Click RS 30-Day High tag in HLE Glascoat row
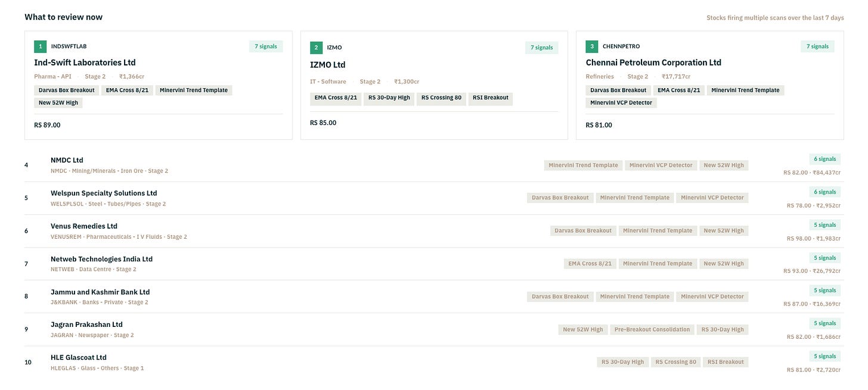Image resolution: width=868 pixels, height=390 pixels. point(622,362)
